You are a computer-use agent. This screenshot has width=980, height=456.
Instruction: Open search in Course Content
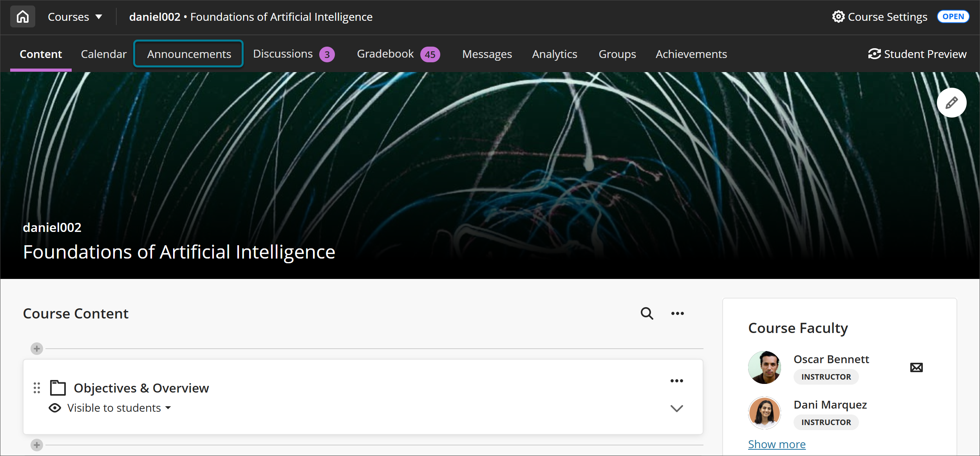pos(646,313)
